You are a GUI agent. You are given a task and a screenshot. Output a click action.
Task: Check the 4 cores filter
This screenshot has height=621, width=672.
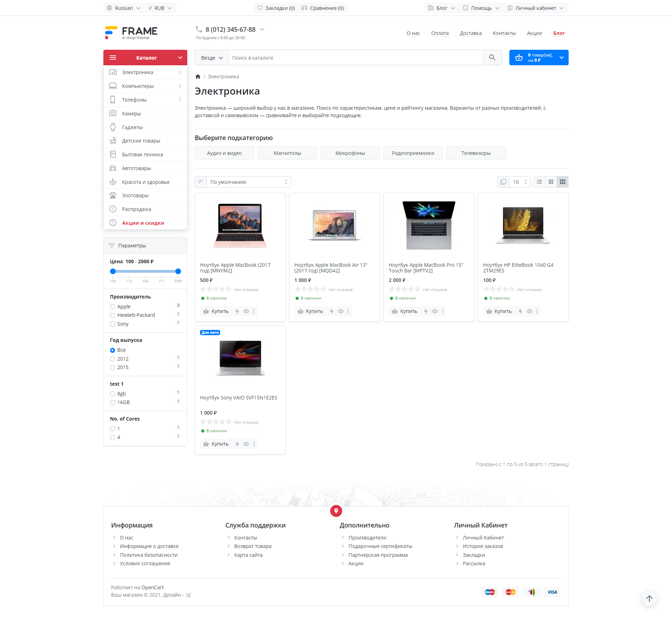coord(113,438)
